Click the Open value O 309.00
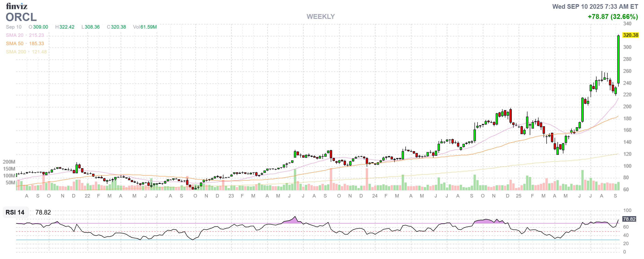The height and width of the screenshot is (259, 644). click(x=39, y=27)
